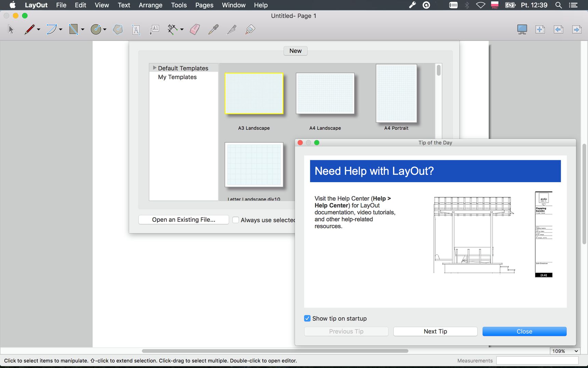Open the Pages menu
The image size is (588, 368).
(x=204, y=5)
